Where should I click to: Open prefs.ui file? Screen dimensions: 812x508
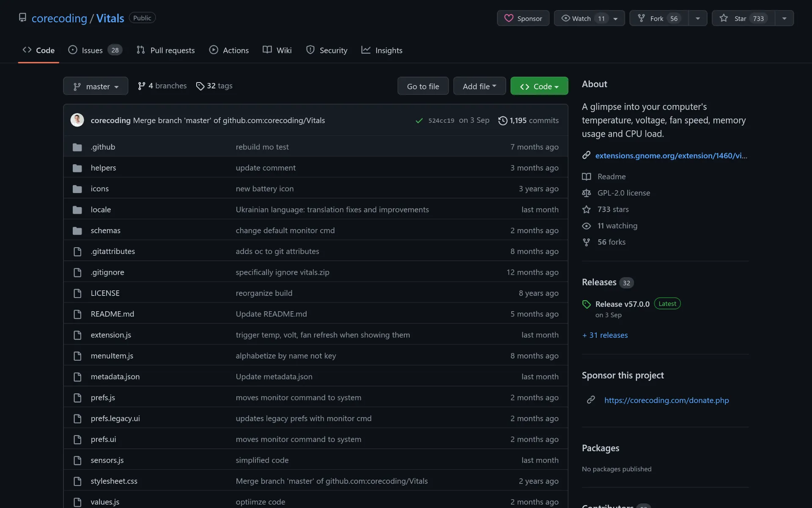pyautogui.click(x=103, y=439)
